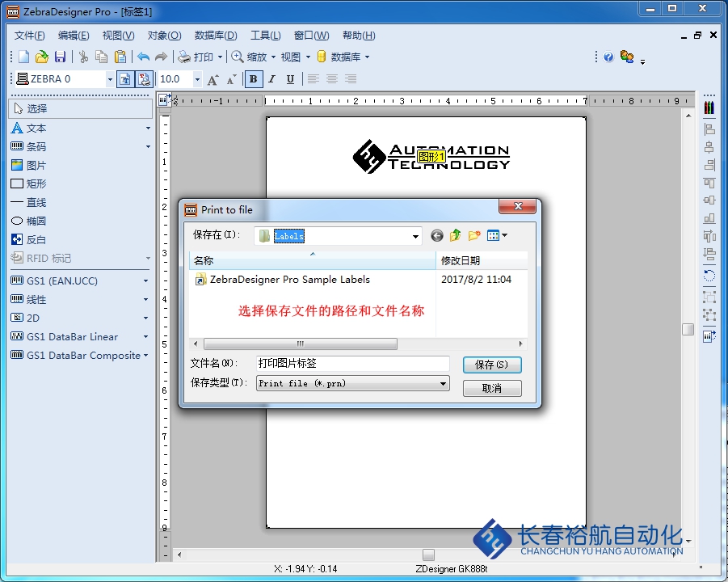The image size is (728, 582).
Task: Click the label canvas vertical scrollbar thumb
Action: point(688,329)
